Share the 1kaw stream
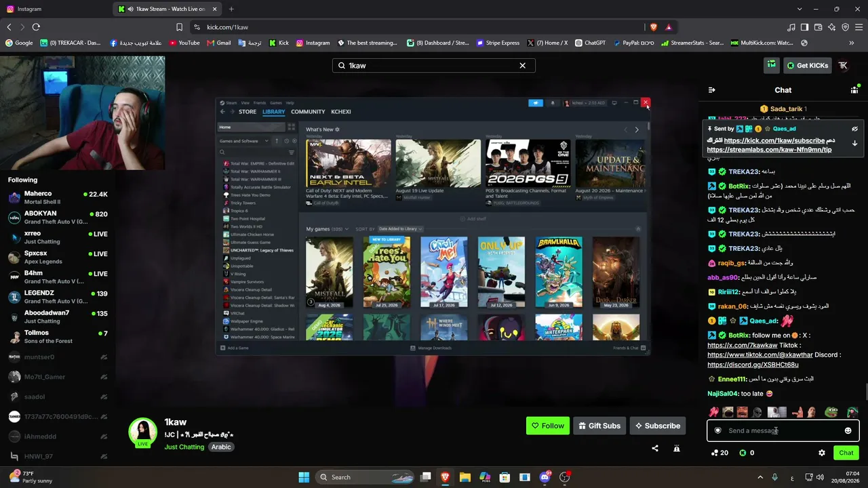 pos(654,448)
